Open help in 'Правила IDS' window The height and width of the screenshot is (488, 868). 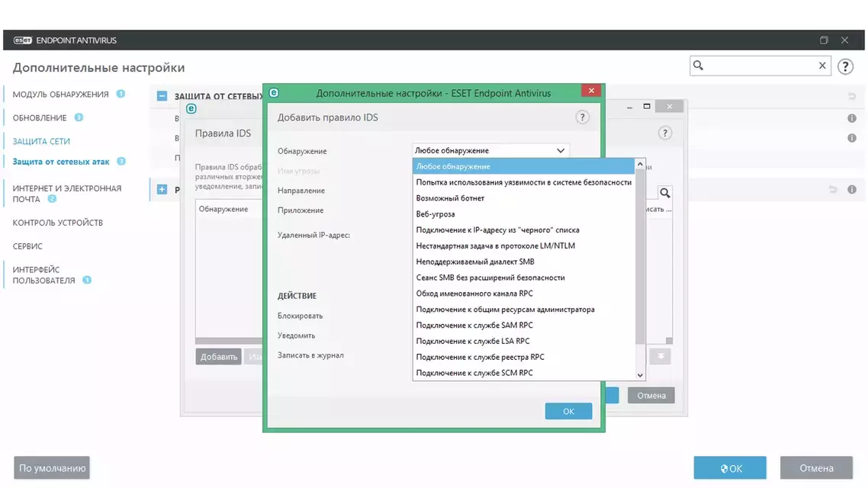665,133
